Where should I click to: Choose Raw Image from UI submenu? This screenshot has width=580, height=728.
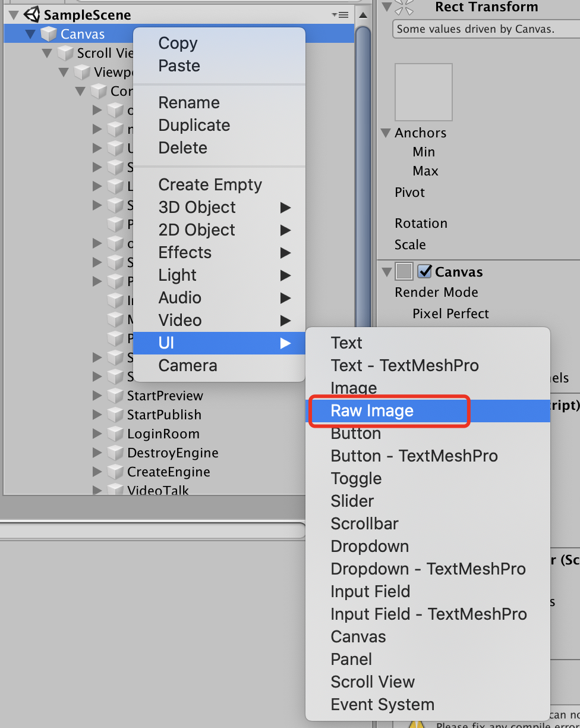(372, 410)
